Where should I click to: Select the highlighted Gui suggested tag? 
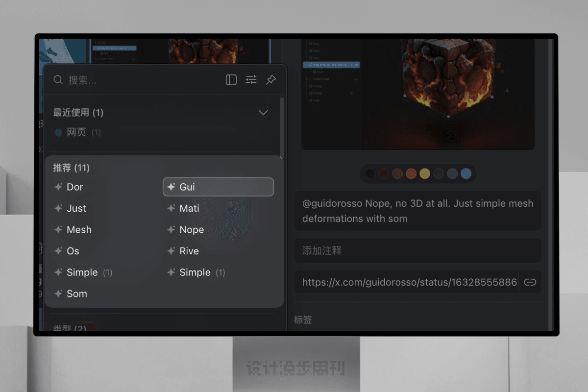click(x=218, y=187)
